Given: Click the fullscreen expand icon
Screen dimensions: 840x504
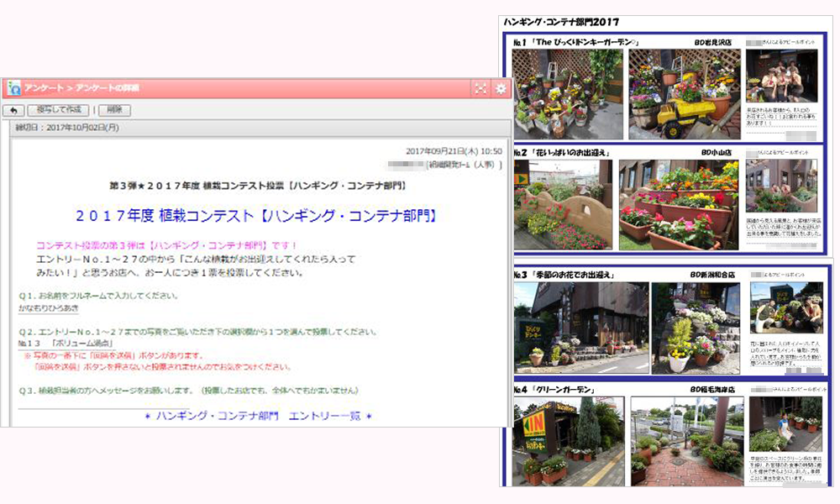Looking at the screenshot, I should coord(480,88).
